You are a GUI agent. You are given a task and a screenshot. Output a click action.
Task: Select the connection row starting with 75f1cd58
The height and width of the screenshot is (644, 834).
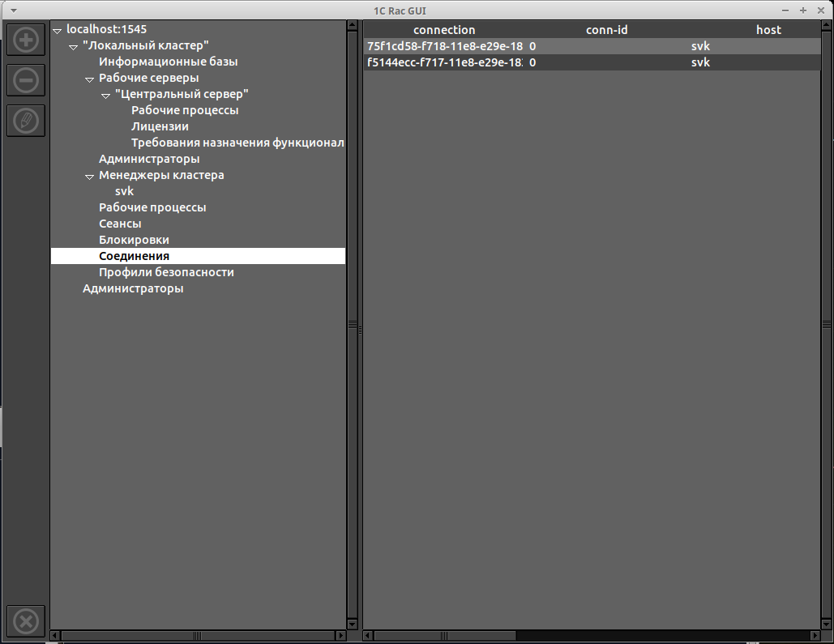[445, 46]
